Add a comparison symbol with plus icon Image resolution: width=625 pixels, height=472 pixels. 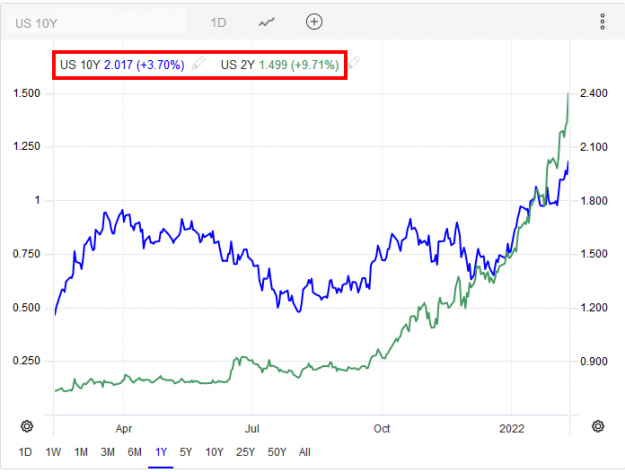(314, 22)
